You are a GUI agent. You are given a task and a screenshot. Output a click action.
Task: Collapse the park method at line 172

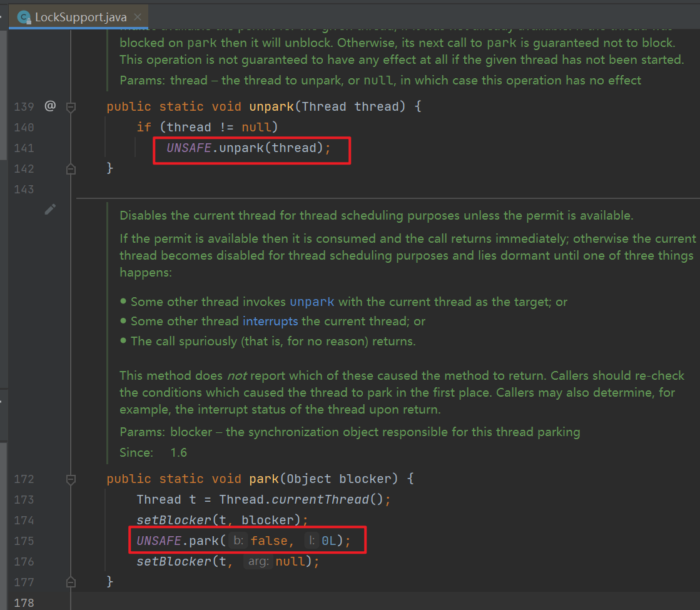coord(71,479)
